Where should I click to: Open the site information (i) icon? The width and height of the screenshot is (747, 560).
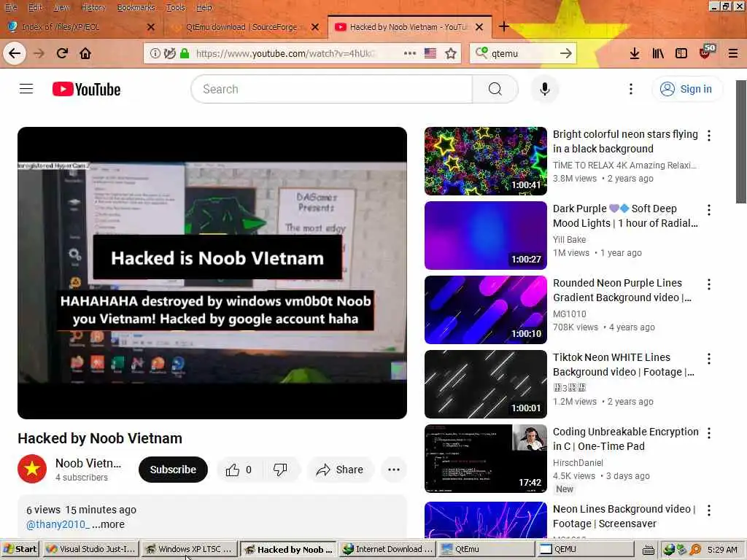(155, 53)
